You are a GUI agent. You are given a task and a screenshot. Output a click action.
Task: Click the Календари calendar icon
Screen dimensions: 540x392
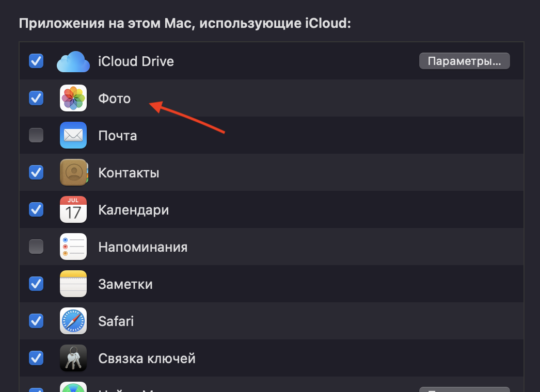tap(73, 209)
